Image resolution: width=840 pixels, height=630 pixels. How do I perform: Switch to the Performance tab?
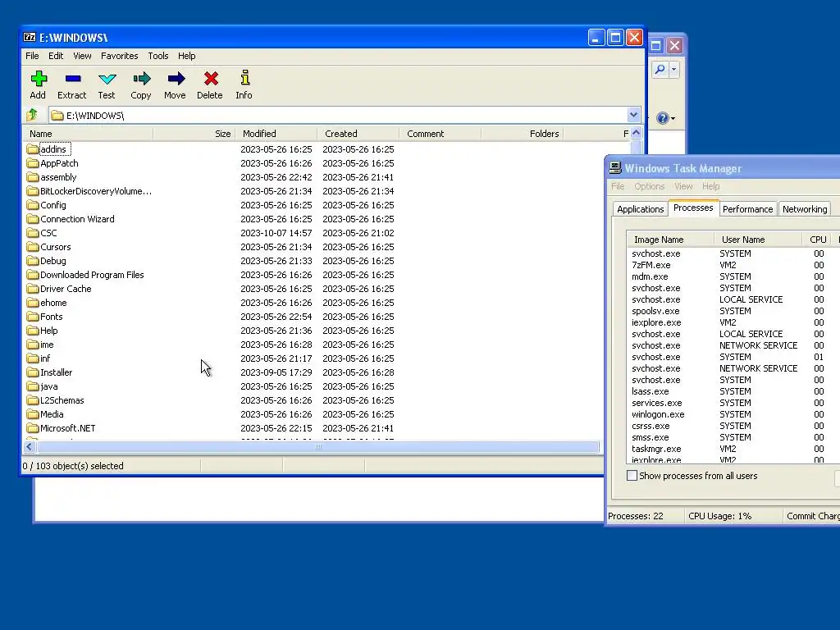[x=747, y=209]
